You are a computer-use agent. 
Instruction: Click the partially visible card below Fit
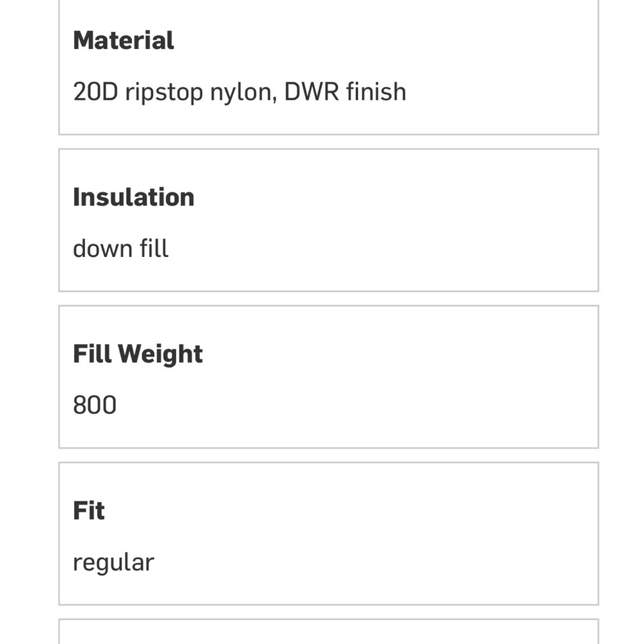tap(328, 632)
